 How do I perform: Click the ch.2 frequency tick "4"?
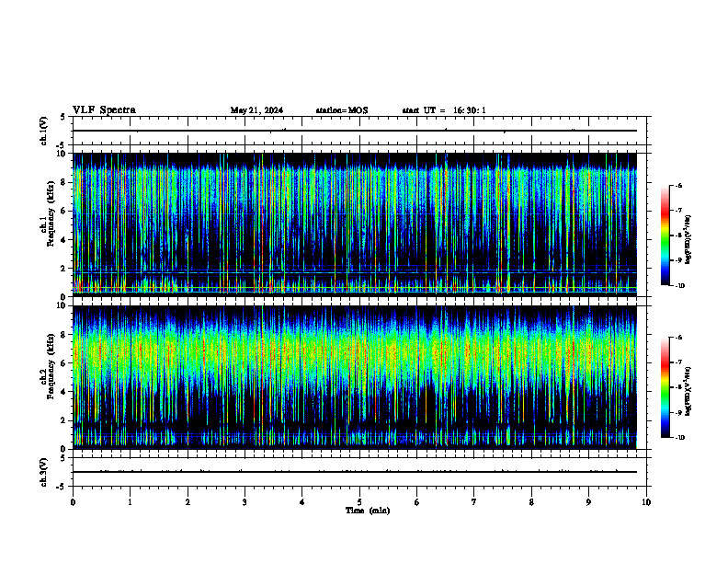(64, 392)
